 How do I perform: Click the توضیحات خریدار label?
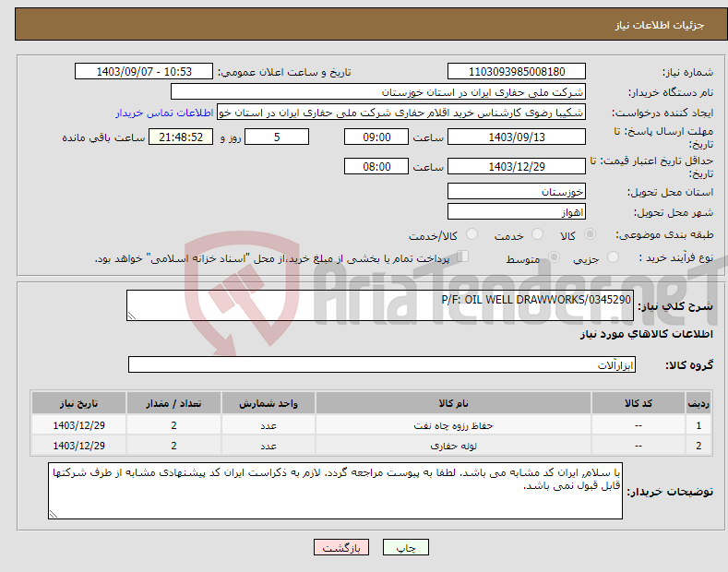(x=670, y=491)
